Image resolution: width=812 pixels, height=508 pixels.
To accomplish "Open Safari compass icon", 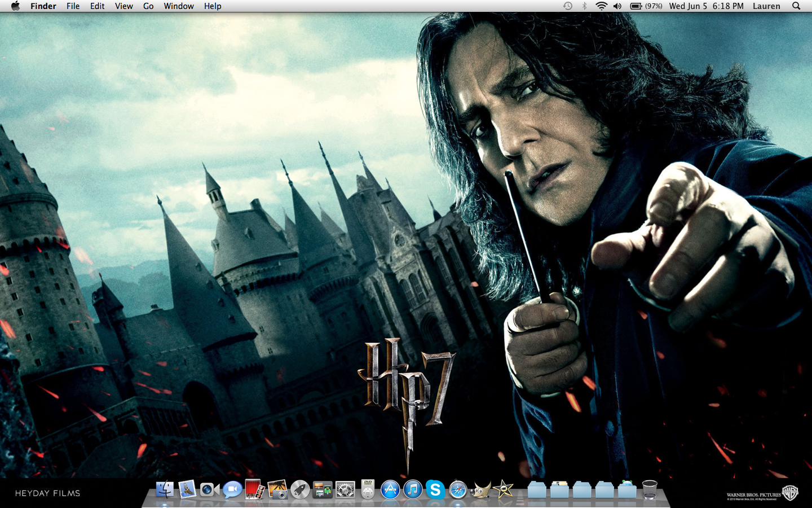I will pos(458,489).
